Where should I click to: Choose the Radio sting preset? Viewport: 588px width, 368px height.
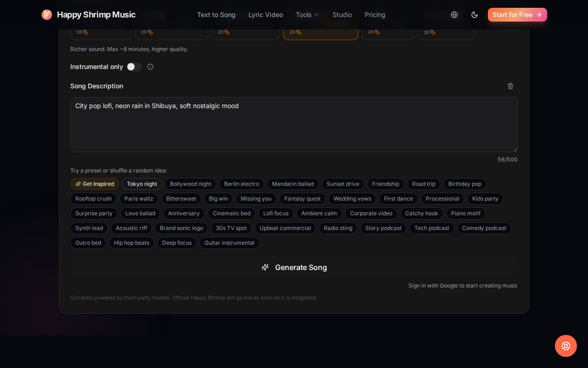click(338, 228)
